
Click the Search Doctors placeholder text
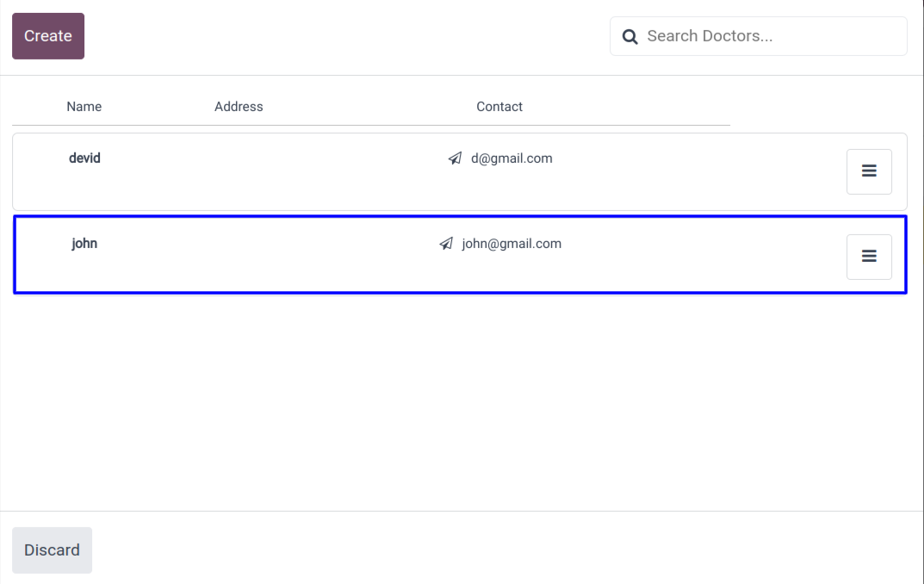[710, 36]
